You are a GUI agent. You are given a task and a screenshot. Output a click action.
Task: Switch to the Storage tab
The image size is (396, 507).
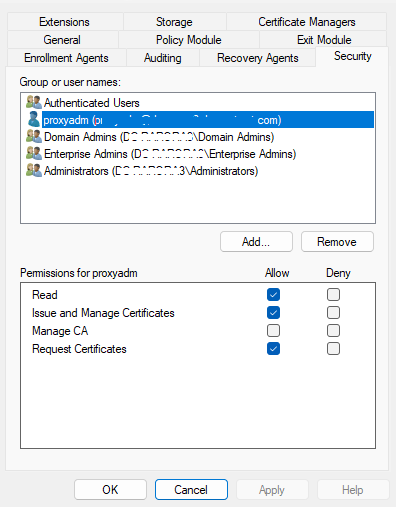(x=174, y=22)
